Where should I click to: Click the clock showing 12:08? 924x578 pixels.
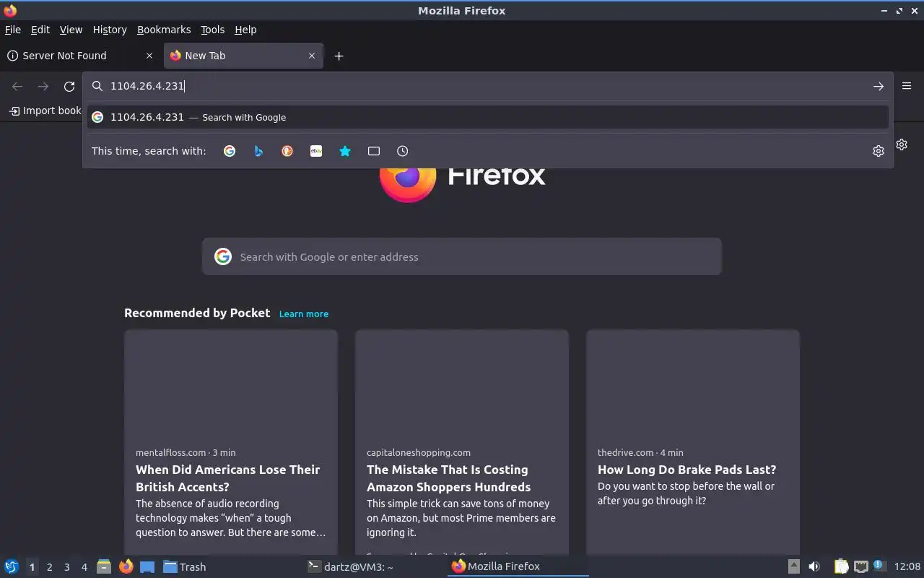[x=907, y=567]
